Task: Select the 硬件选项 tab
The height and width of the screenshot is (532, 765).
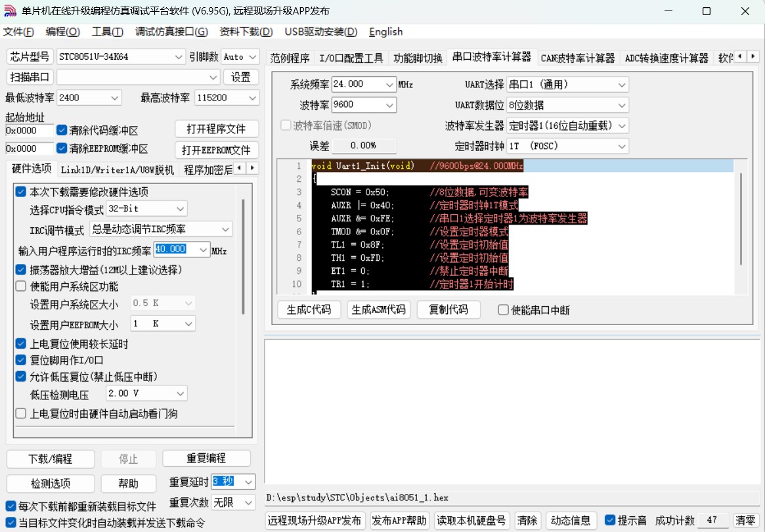Action: [x=32, y=168]
